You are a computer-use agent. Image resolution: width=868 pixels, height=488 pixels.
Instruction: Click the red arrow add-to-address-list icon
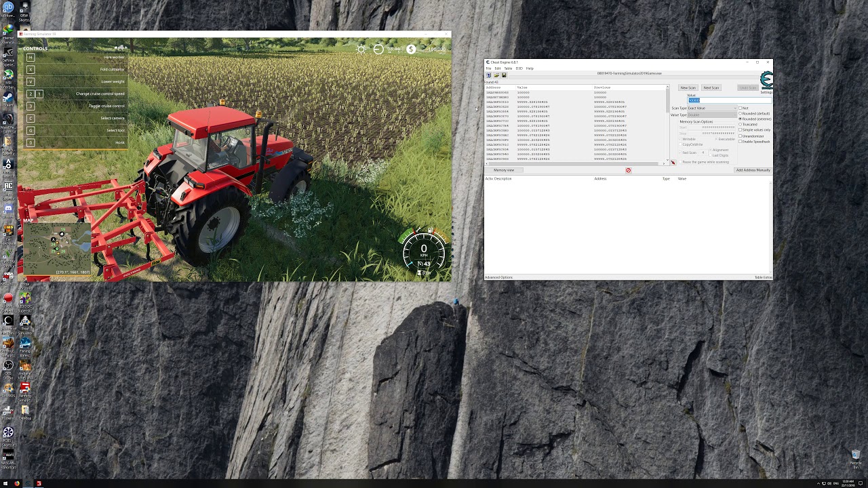(x=673, y=163)
